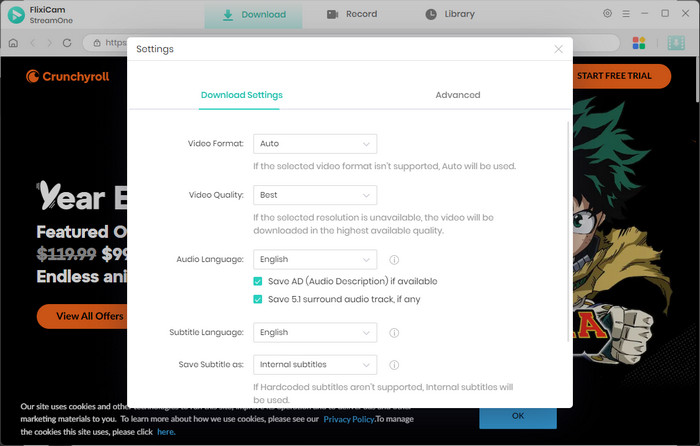
Task: Expand the Audio Language dropdown
Action: tap(314, 259)
